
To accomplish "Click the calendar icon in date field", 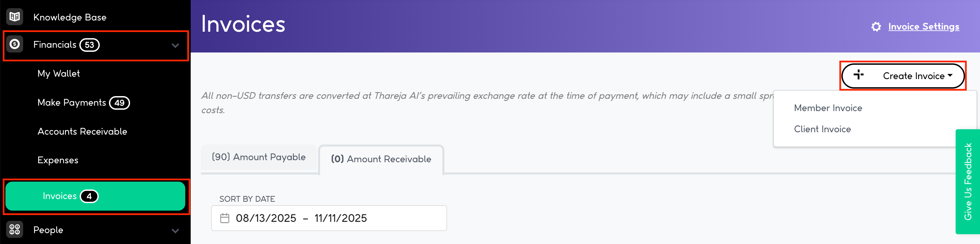I will (225, 218).
